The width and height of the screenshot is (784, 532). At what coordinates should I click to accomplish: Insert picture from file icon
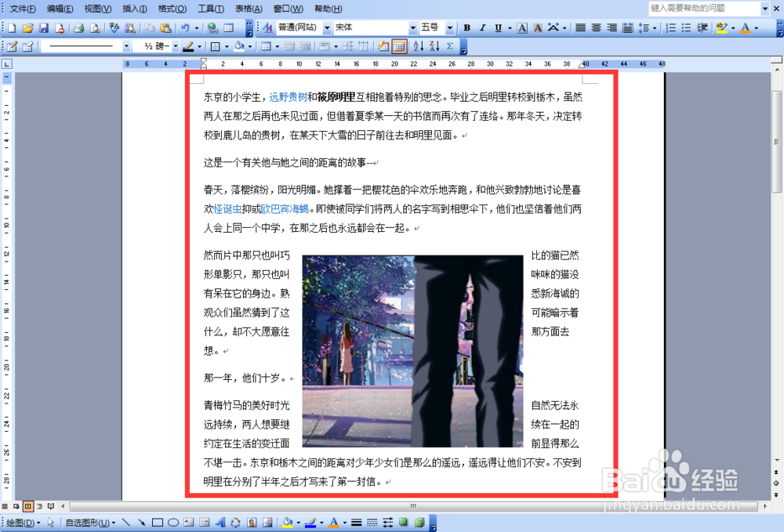(x=267, y=523)
